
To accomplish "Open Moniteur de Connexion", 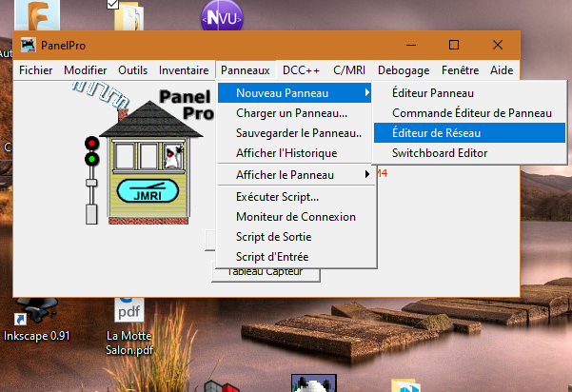I will point(295,217).
